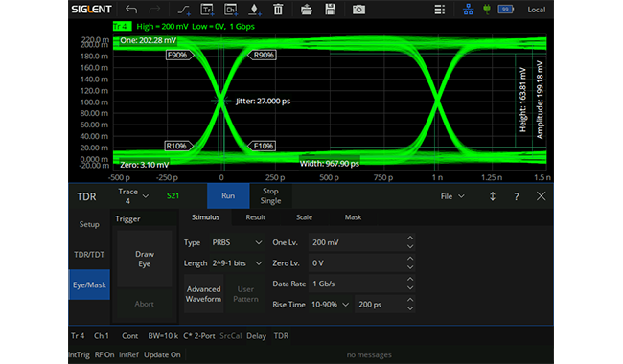The image size is (623, 364).
Task: Increase One Lv. value with up arrow
Action: (410, 239)
